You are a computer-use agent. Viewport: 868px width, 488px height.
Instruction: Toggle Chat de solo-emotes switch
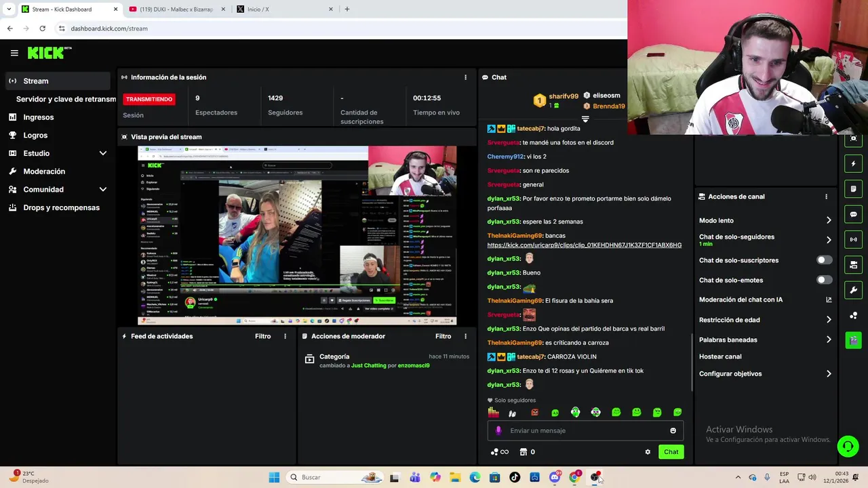[824, 280]
